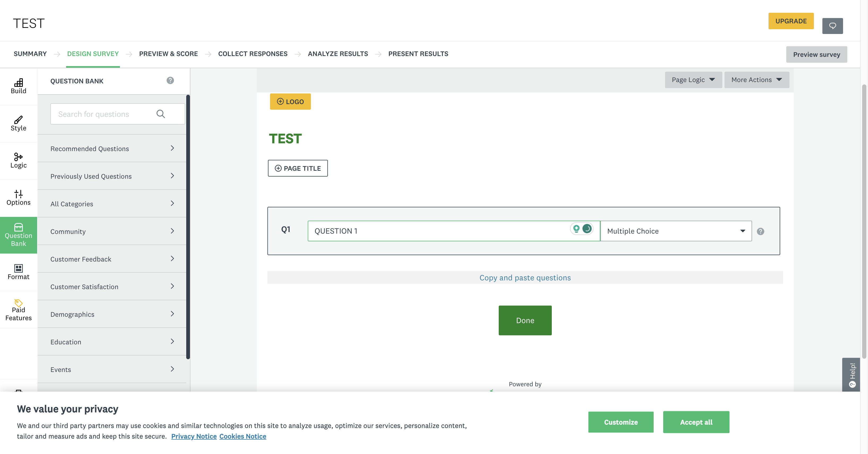Open the More Actions dropdown
The height and width of the screenshot is (454, 868).
tap(757, 80)
